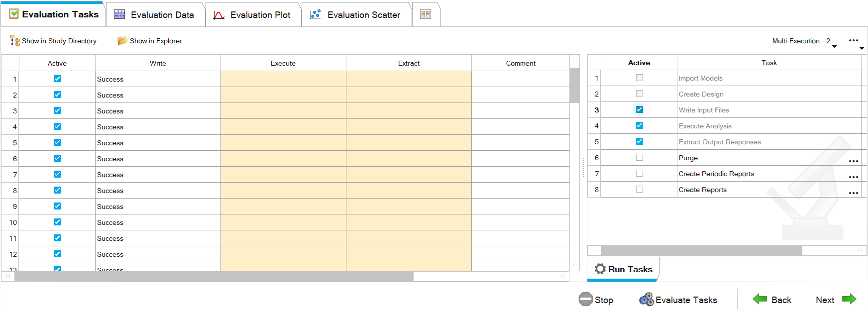The image size is (868, 310).
Task: Open the Evaluation Plot tab
Action: tap(253, 15)
